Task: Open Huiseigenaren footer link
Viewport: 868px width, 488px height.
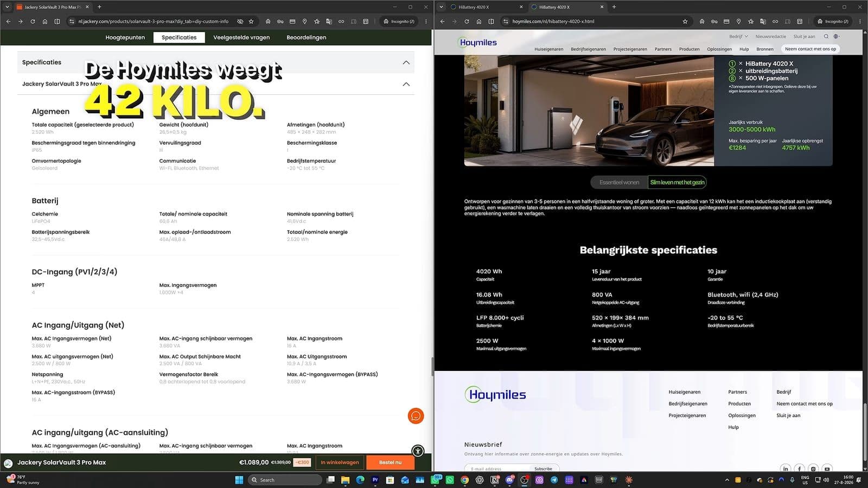Action: tap(684, 392)
